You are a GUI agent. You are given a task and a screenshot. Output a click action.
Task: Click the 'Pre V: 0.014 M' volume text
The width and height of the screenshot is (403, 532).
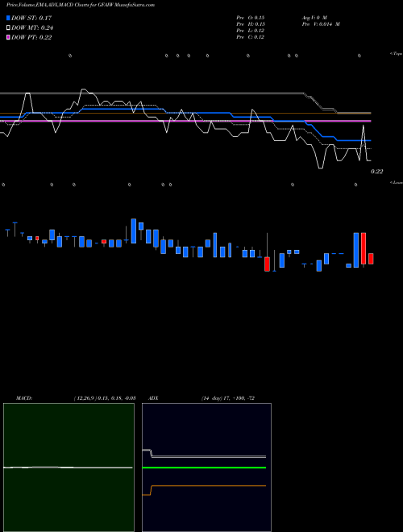[x=321, y=24]
